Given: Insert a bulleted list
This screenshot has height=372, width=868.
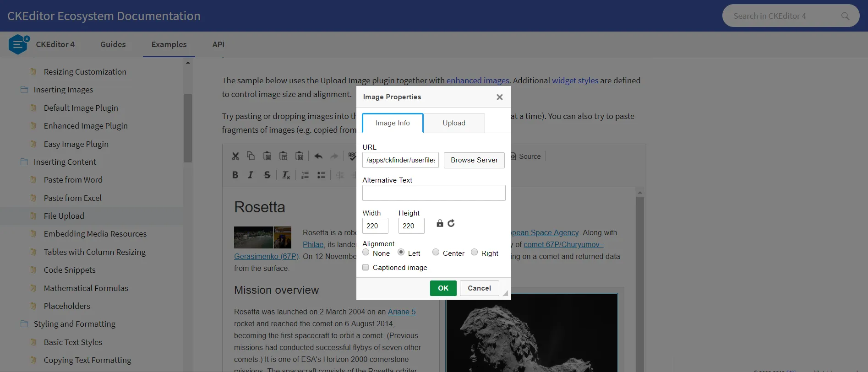Looking at the screenshot, I should click(x=321, y=175).
